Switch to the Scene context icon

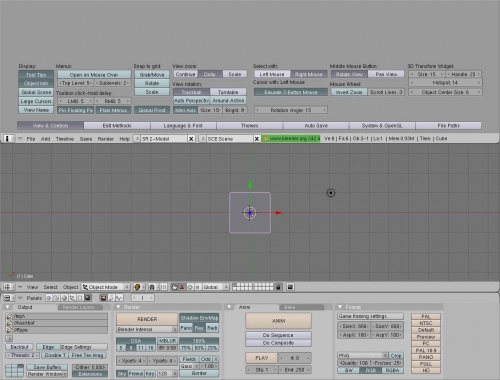tap(88, 298)
